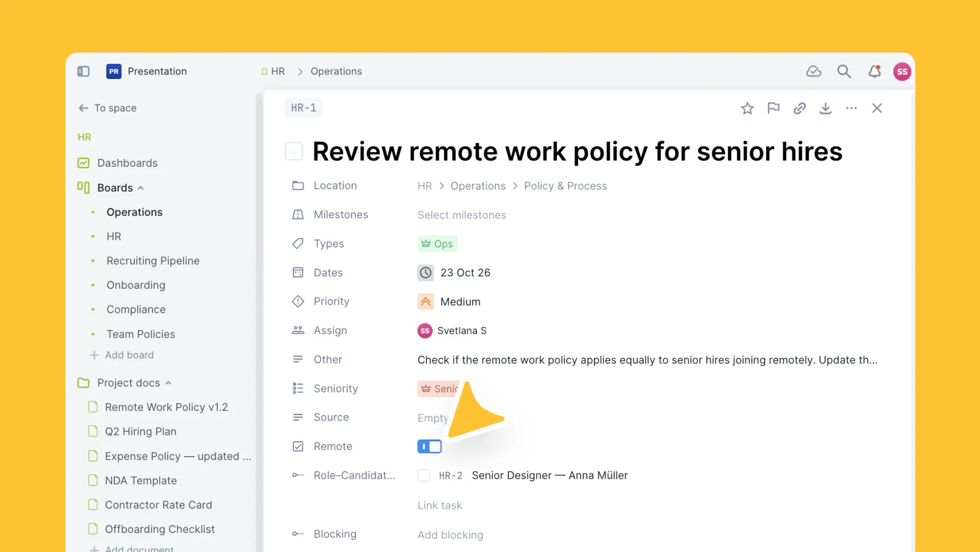Viewport: 980px width, 552px height.
Task: Click the Milestones road icon
Action: (298, 215)
